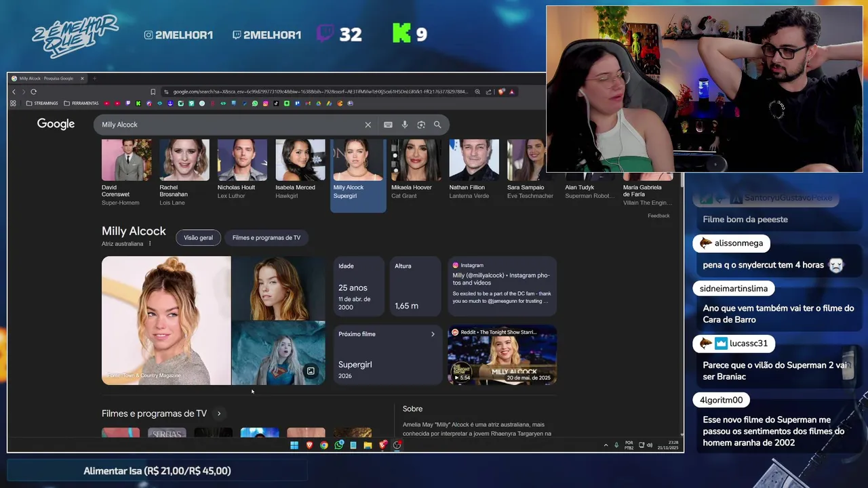Open the browser apps grid icon

(13, 104)
